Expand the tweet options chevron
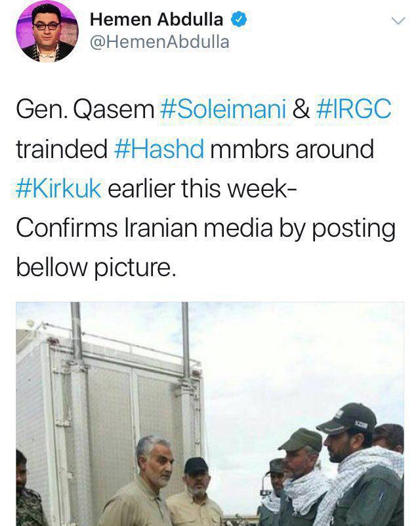 click(x=398, y=21)
